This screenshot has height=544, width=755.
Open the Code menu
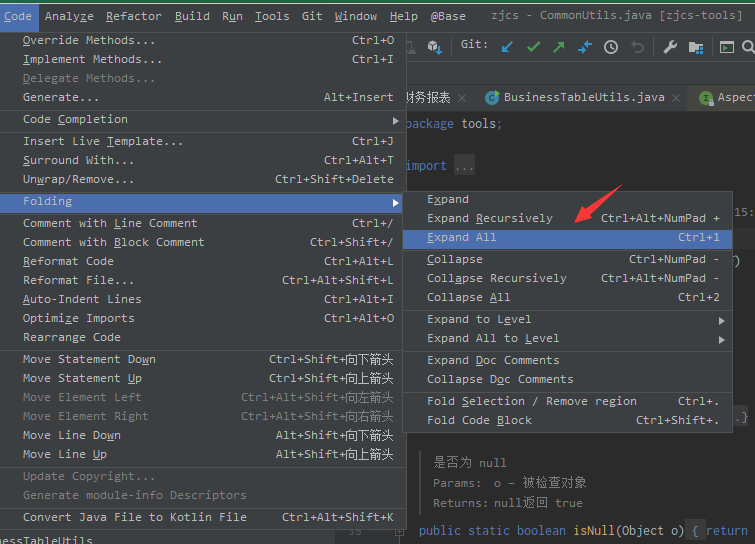click(x=18, y=16)
